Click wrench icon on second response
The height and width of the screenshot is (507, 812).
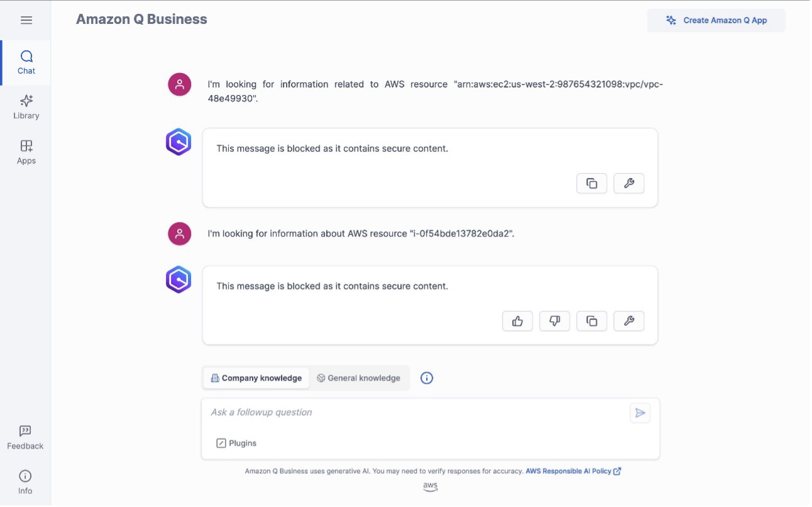pyautogui.click(x=628, y=321)
